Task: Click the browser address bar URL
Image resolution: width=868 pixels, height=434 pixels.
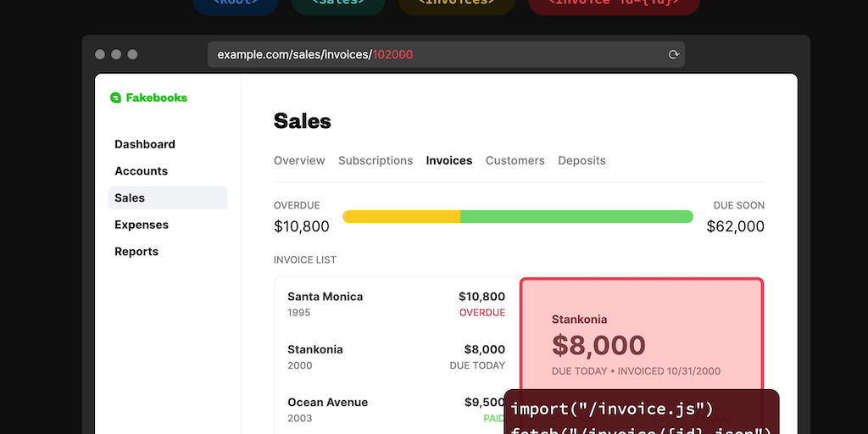Action: click(315, 54)
